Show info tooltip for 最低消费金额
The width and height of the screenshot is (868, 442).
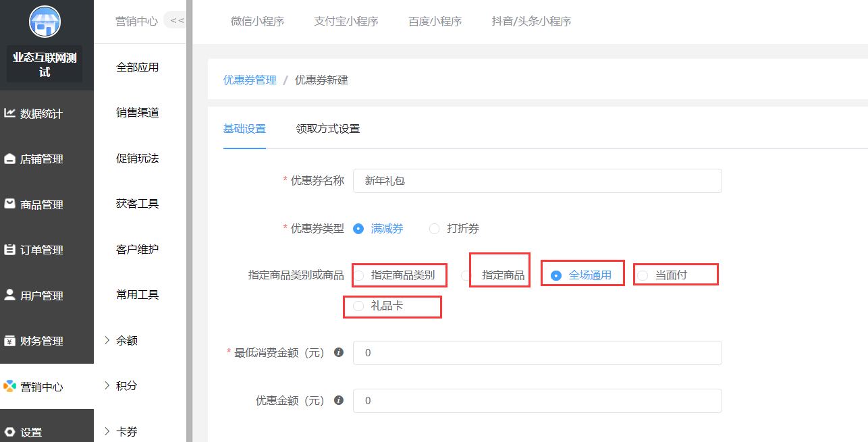[x=339, y=352]
